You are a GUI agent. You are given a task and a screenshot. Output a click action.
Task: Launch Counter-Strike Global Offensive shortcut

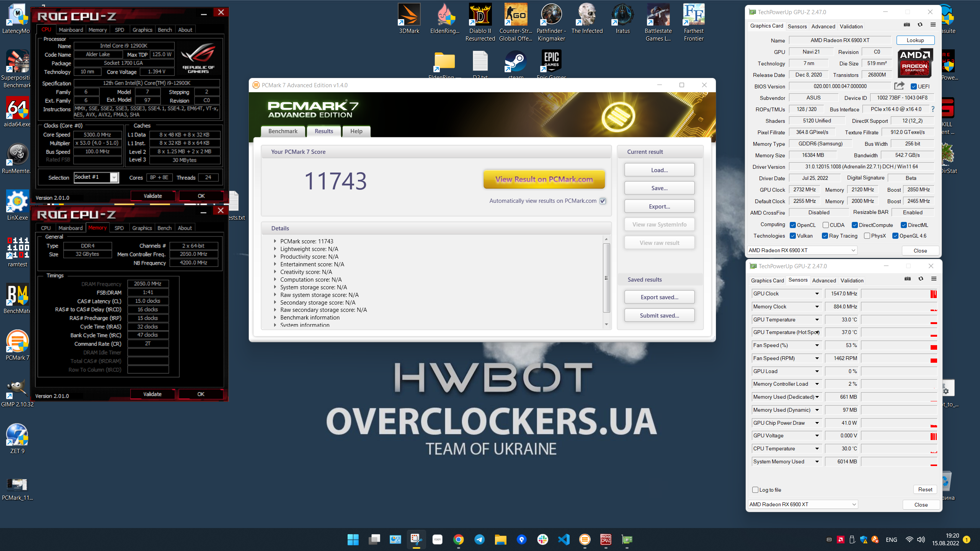(516, 22)
